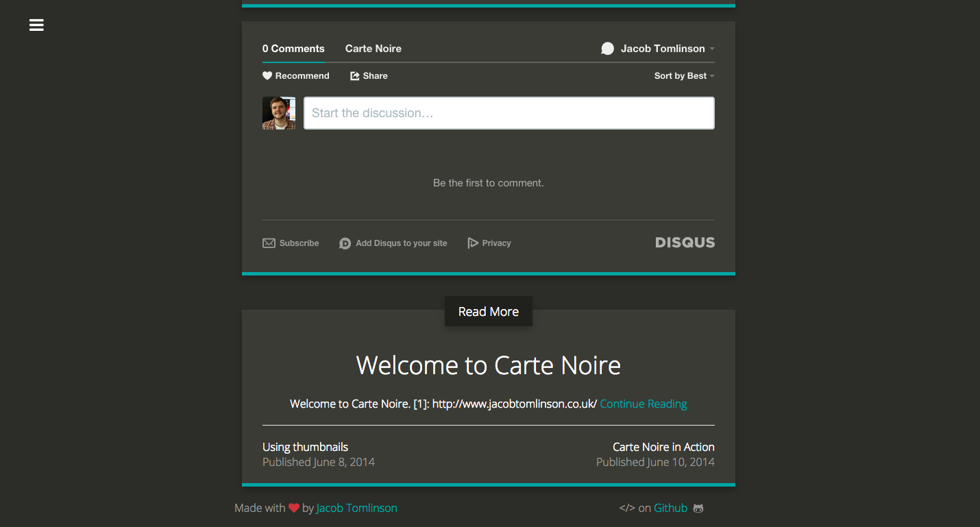Viewport: 980px width, 527px height.
Task: Click the Recommend label
Action: (x=302, y=76)
